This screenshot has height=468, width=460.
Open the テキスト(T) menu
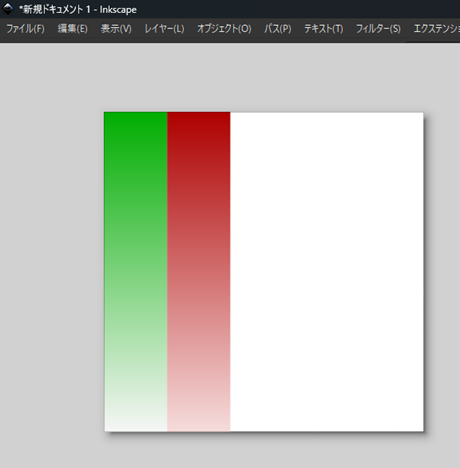coord(323,29)
